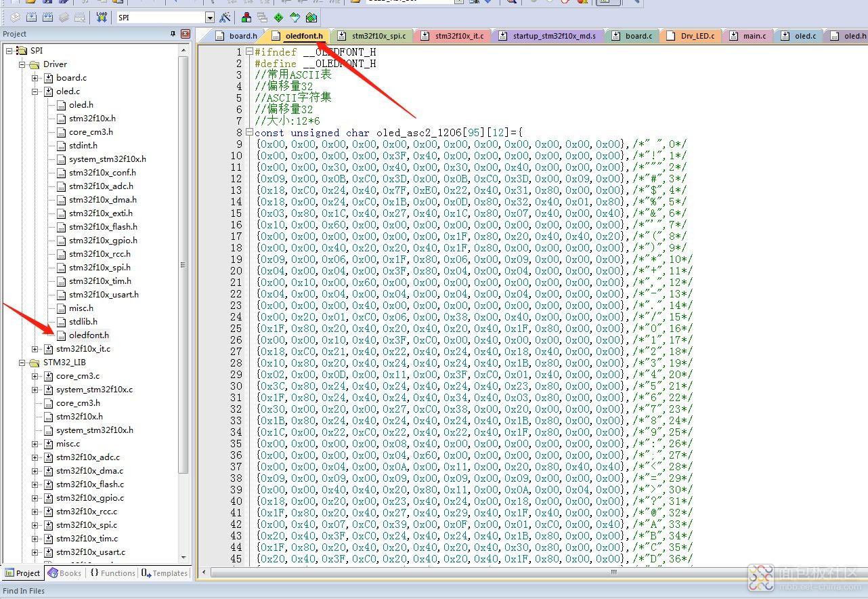Expand the core_cm3.c node
Image resolution: width=868 pixels, height=599 pixels.
click(35, 376)
